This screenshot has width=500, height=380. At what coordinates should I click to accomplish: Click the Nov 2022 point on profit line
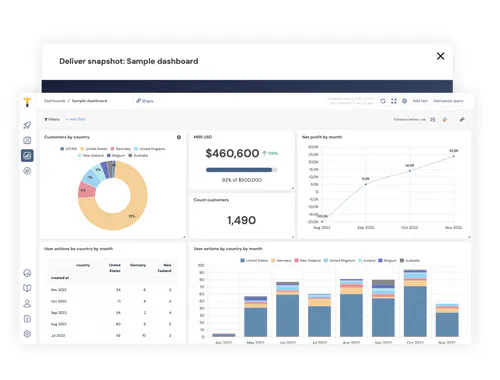pos(453,156)
